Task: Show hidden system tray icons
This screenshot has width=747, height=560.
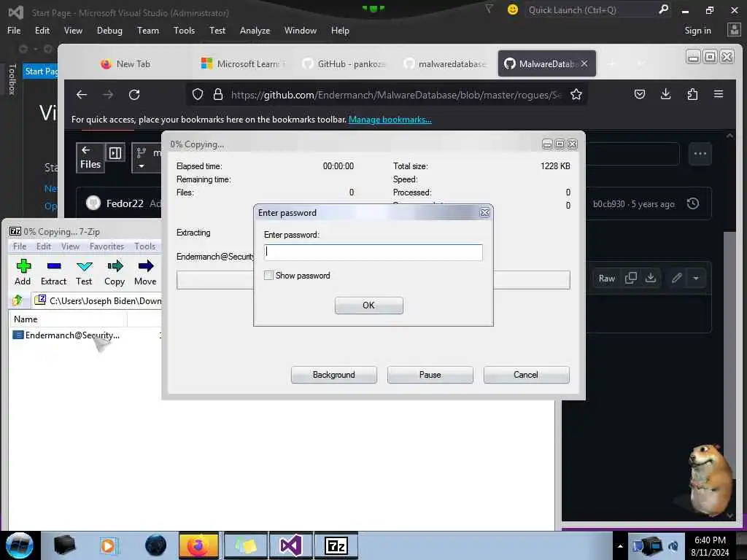Action: click(x=620, y=546)
